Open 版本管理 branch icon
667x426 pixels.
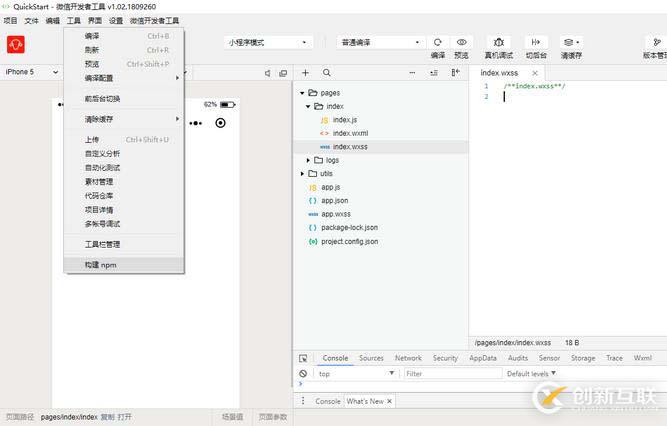(x=657, y=42)
